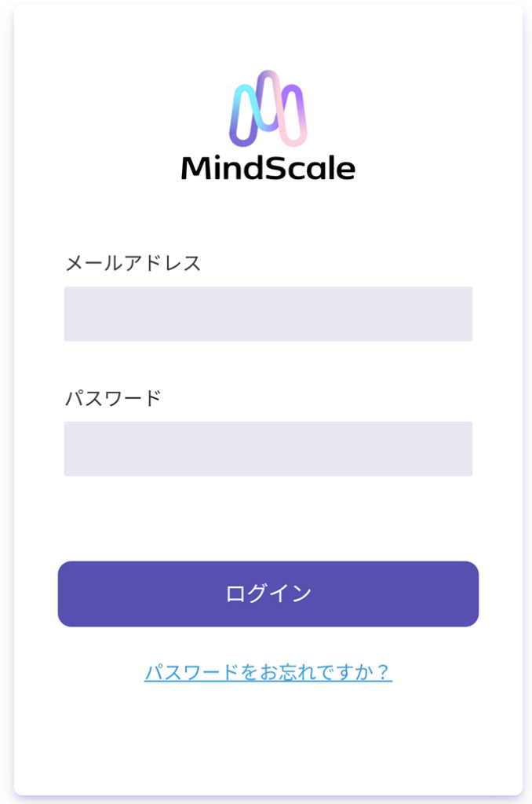Place cursor in the field under メールアドレス
This screenshot has width=532, height=804.
point(268,314)
